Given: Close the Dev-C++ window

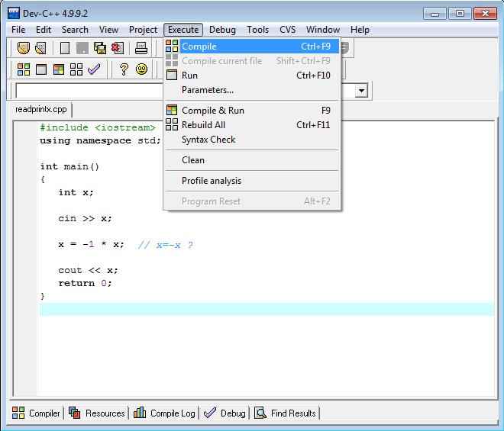Looking at the screenshot, I should point(485,14).
